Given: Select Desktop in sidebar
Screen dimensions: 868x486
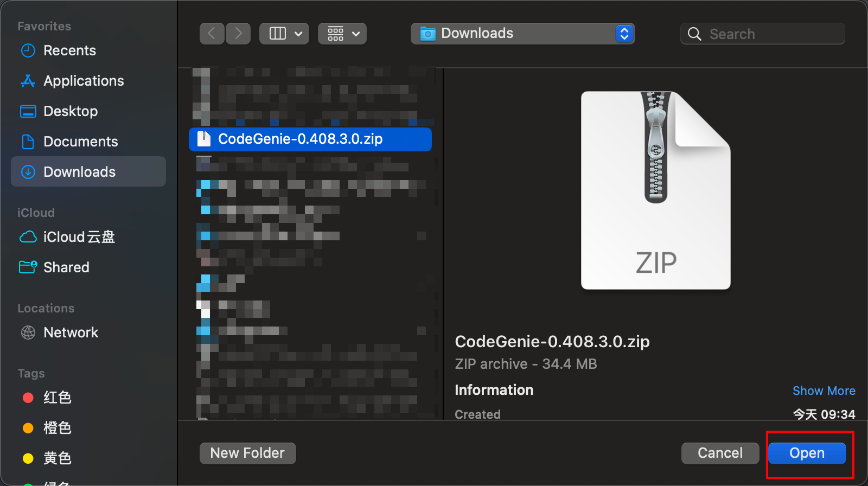Looking at the screenshot, I should click(88, 111).
